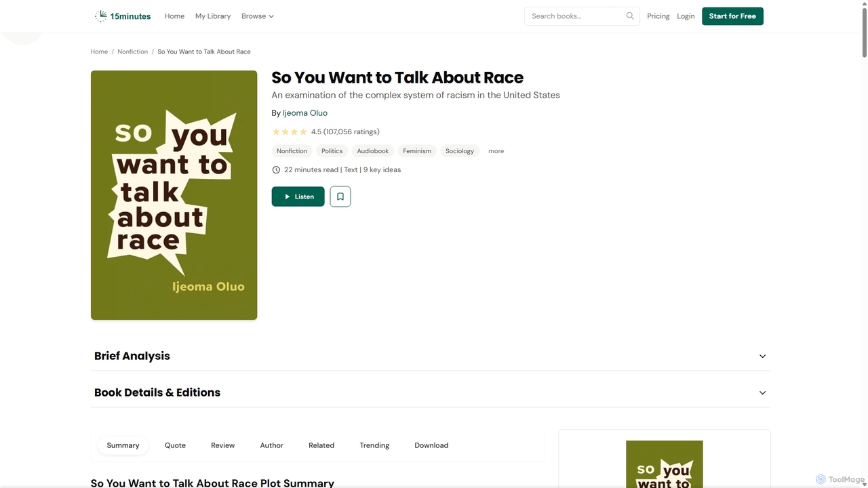Image resolution: width=868 pixels, height=488 pixels.
Task: Click the book subtitle about racism
Action: (416, 95)
